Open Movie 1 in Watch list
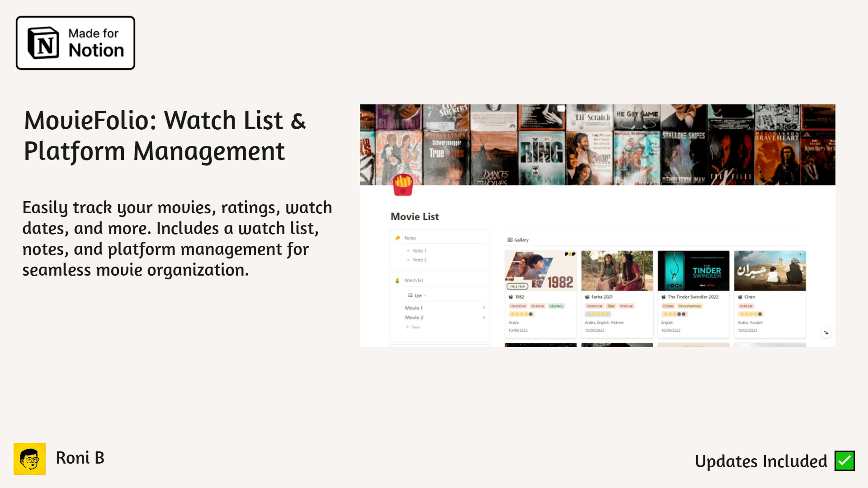This screenshot has width=868, height=488. point(414,308)
